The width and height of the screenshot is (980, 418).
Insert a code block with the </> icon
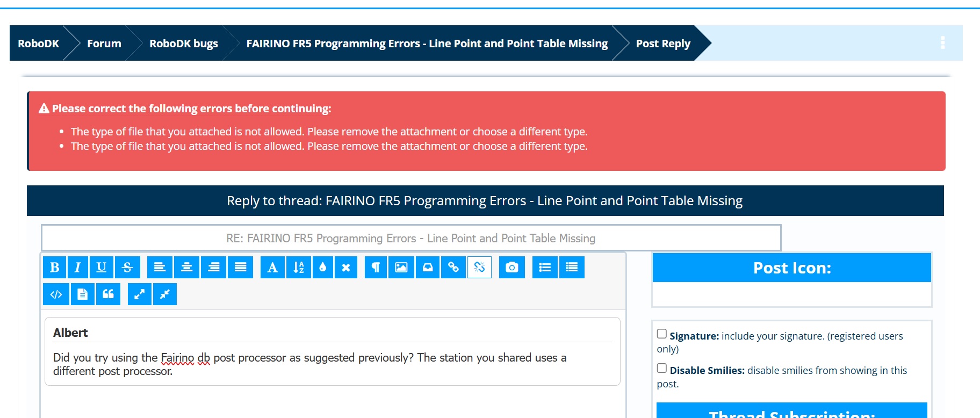pos(56,294)
